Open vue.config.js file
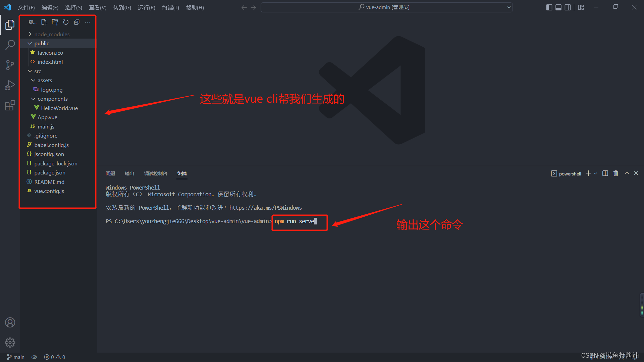The image size is (644, 362). (x=58, y=191)
